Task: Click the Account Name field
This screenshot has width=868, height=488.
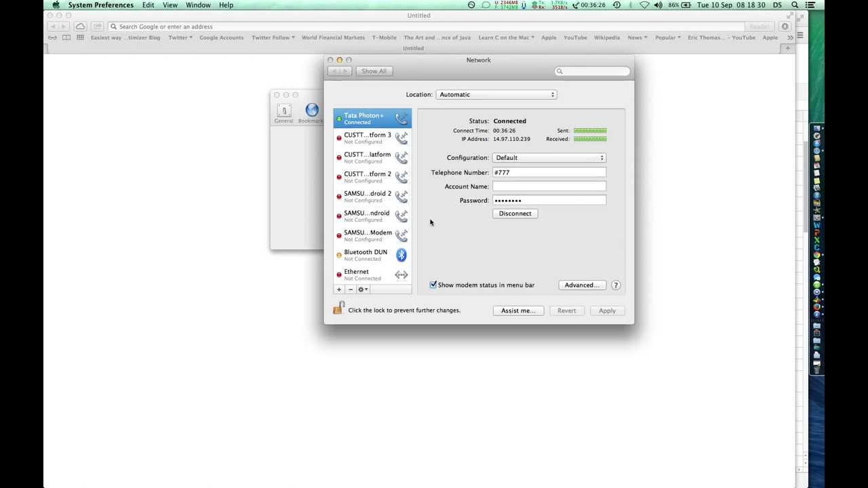Action: click(x=549, y=186)
